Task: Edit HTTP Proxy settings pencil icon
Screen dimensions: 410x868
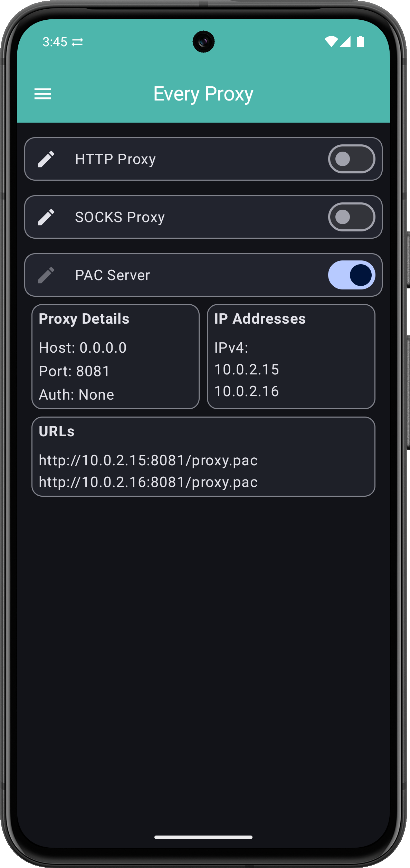Action: 46,159
